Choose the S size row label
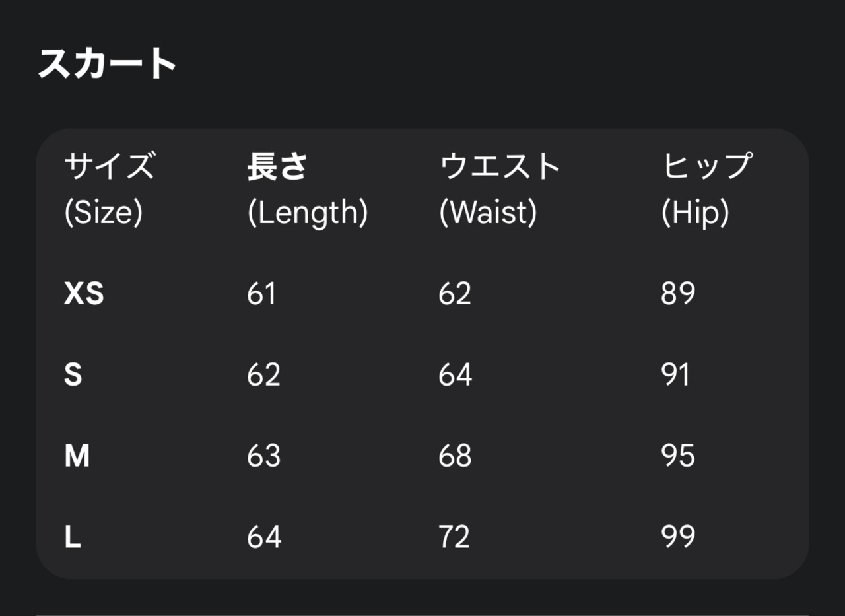Screen dimensions: 845x616 [x=73, y=375]
